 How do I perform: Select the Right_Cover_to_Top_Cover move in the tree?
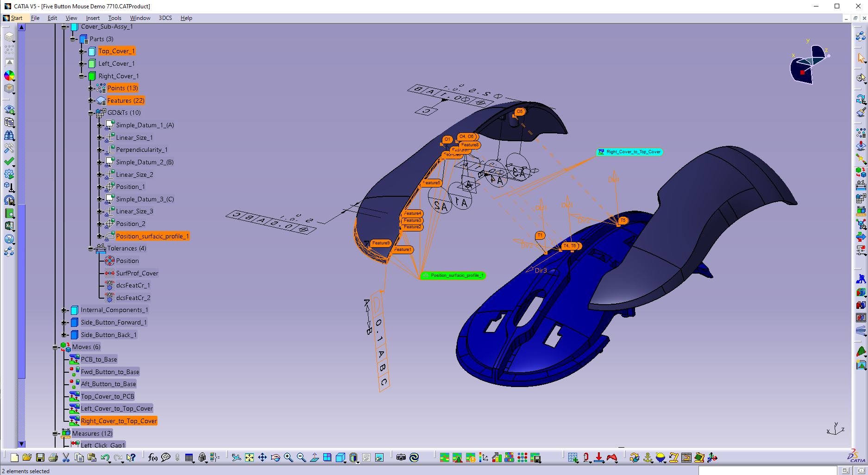(x=119, y=421)
